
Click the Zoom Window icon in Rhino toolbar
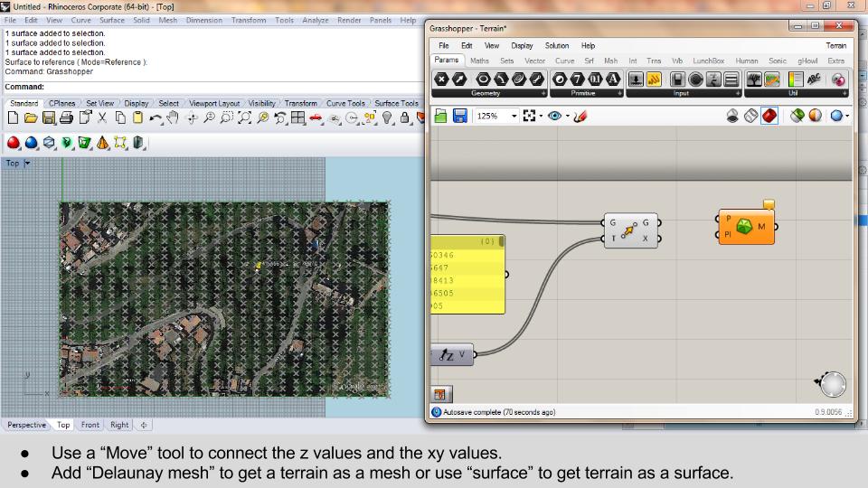tap(227, 117)
